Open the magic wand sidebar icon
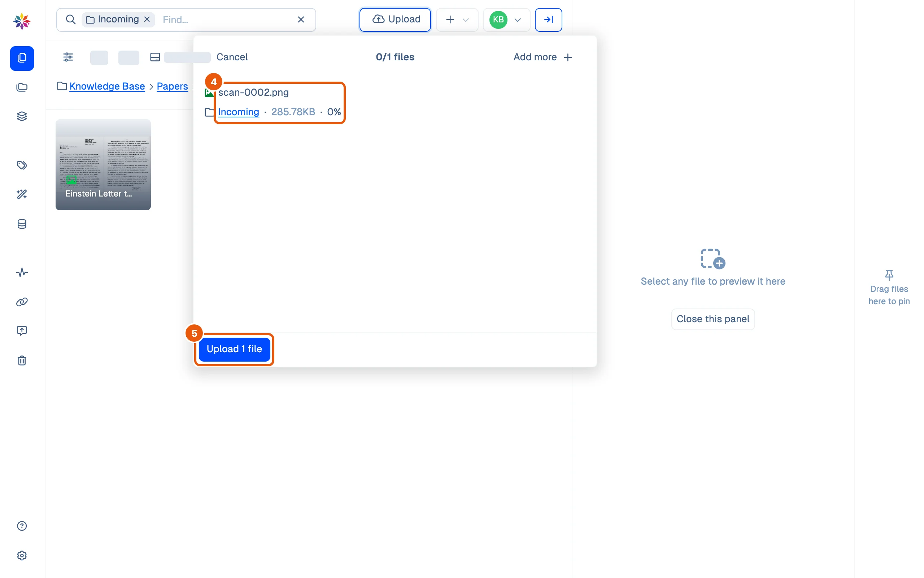The height and width of the screenshot is (578, 924). click(x=22, y=194)
